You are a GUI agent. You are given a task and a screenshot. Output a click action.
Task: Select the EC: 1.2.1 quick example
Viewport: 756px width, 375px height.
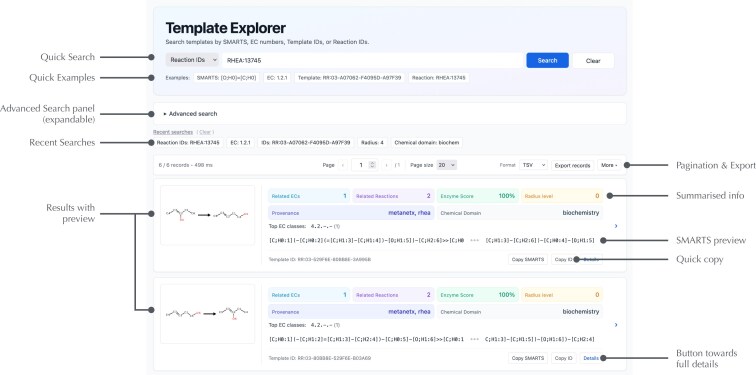pyautogui.click(x=277, y=78)
